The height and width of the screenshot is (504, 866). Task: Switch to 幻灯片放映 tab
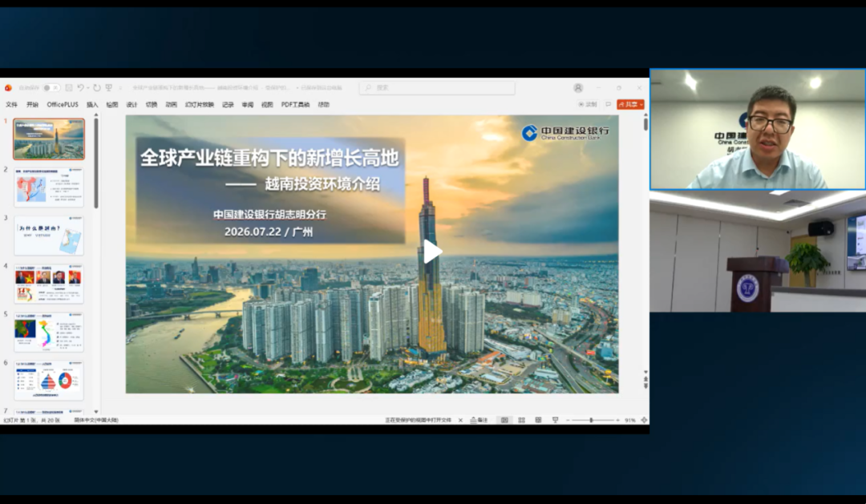[200, 104]
